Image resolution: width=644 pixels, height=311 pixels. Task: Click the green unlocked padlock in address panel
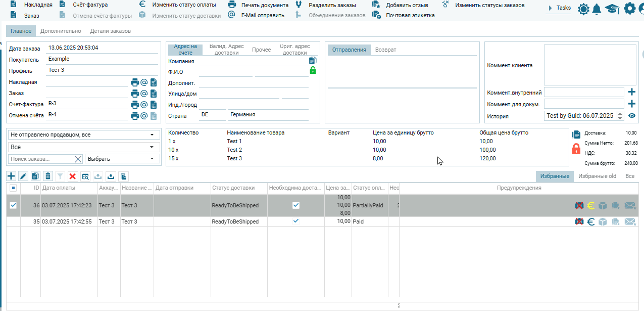[x=313, y=70]
